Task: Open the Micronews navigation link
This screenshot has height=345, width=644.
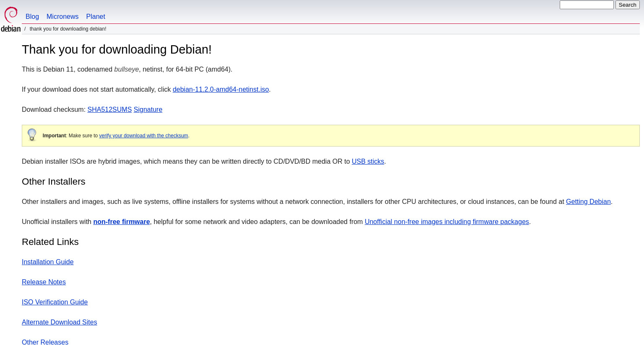Action: (62, 16)
